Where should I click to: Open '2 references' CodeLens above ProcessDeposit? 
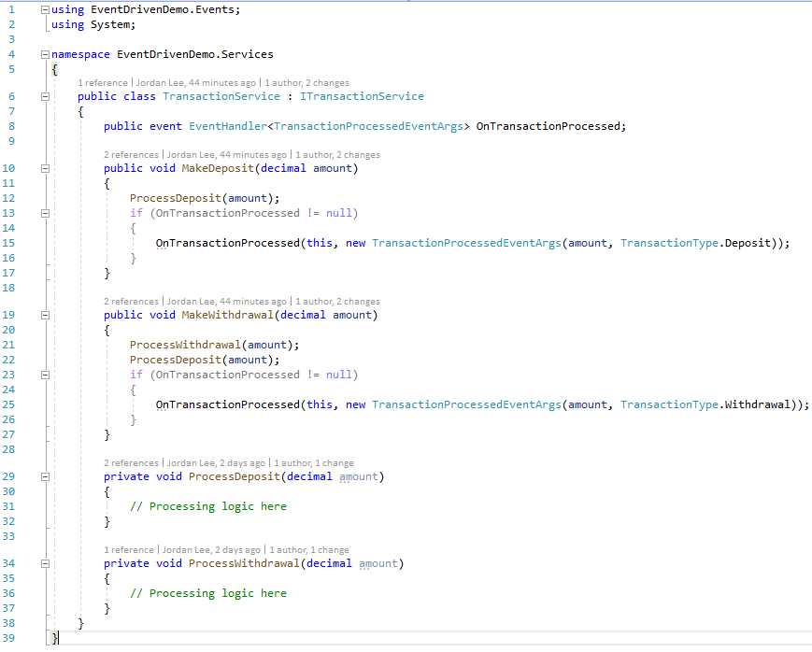click(x=131, y=463)
